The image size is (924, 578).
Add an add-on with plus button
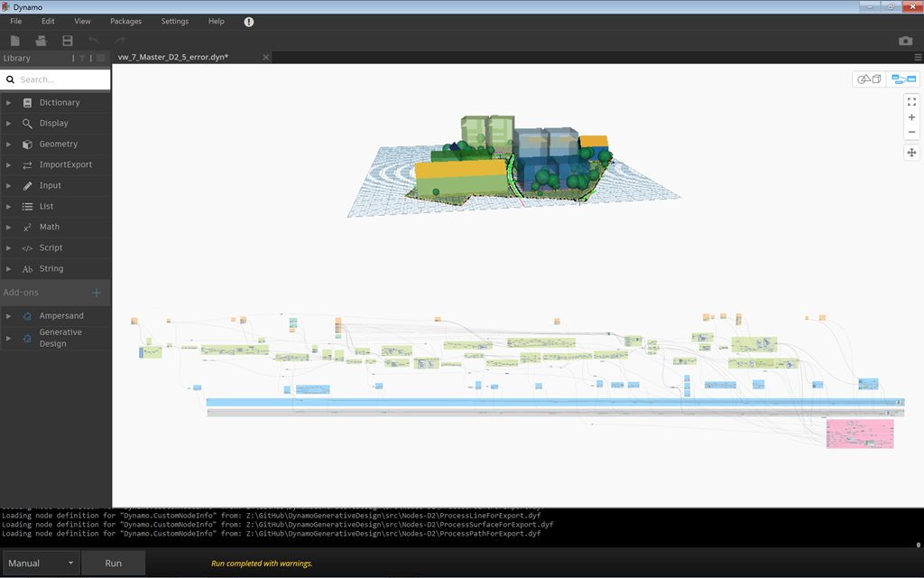(x=97, y=293)
